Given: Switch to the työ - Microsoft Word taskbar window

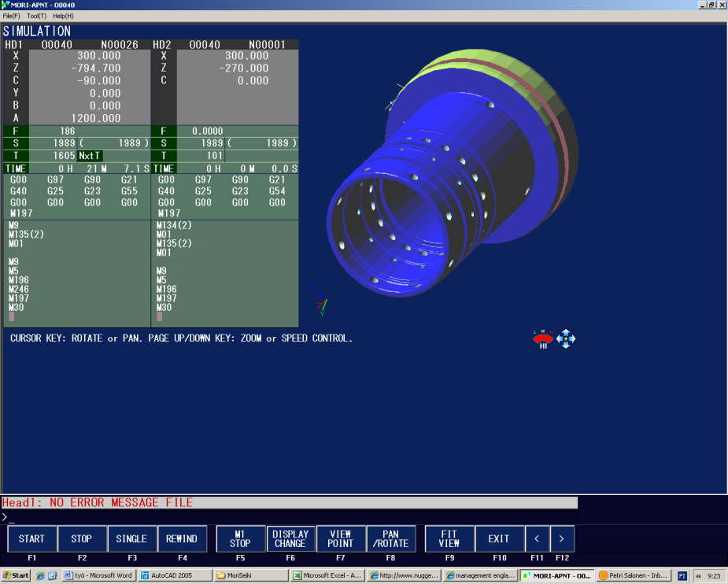Looking at the screenshot, I should click(99, 575).
